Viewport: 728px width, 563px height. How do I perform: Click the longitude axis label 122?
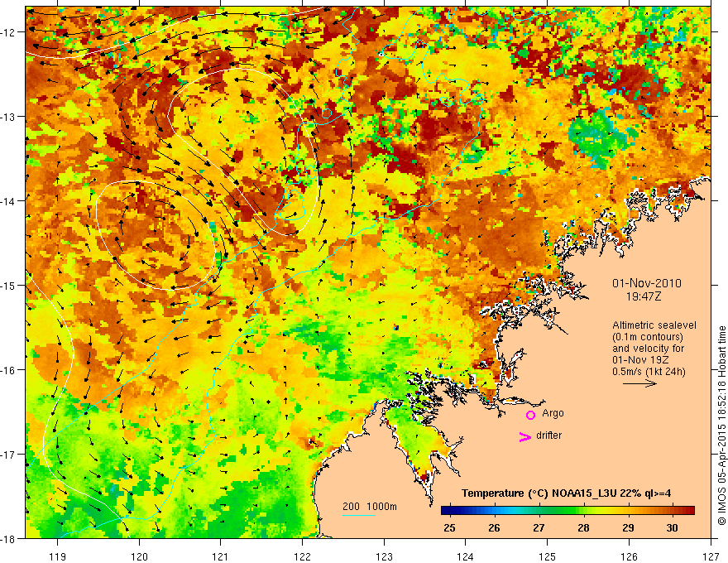(x=302, y=556)
